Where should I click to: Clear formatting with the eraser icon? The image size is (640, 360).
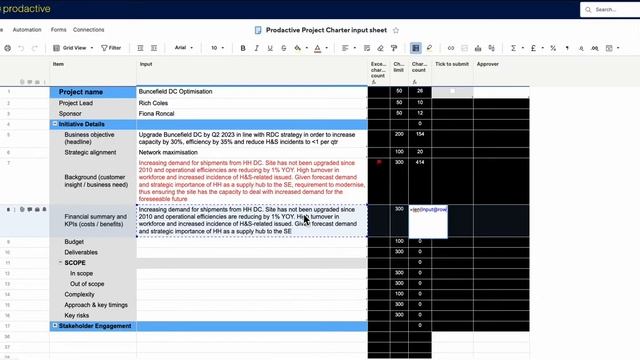point(380,48)
